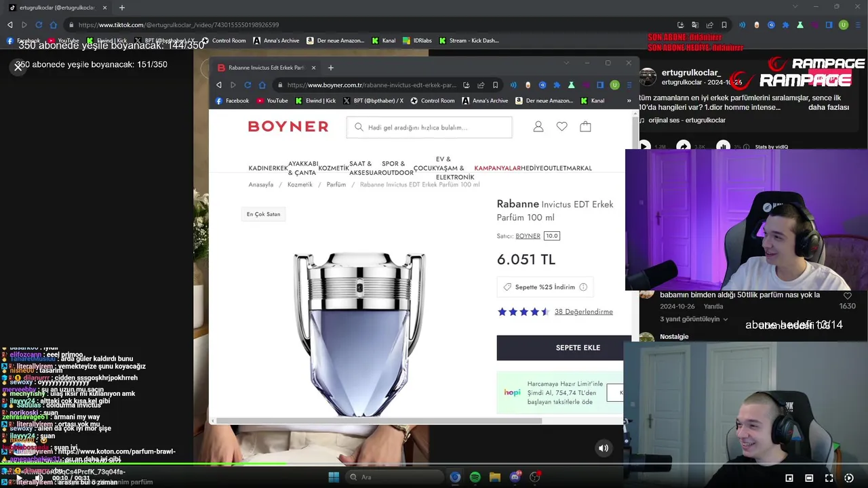Enter fullscreen for the video player
868x488 pixels.
pyautogui.click(x=829, y=478)
